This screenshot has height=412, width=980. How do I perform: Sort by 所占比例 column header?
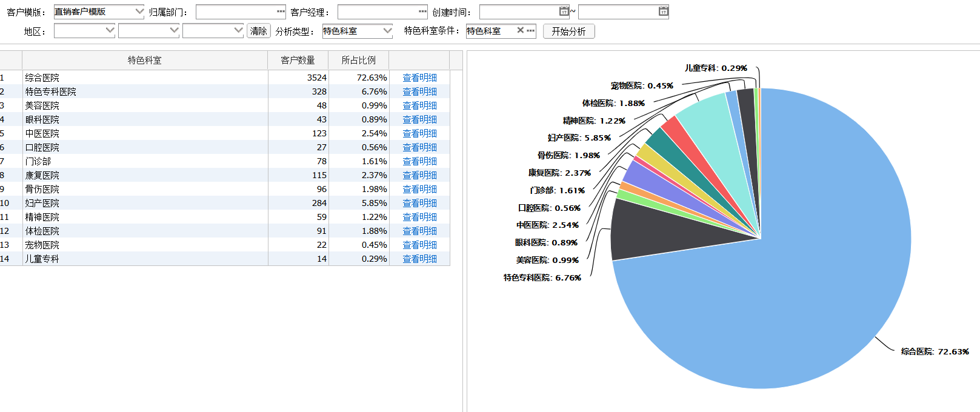coord(358,60)
